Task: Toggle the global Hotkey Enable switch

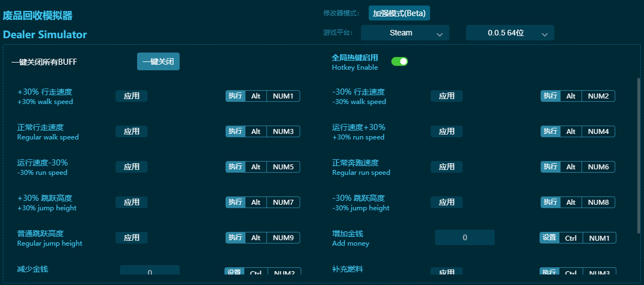Action: click(x=399, y=61)
